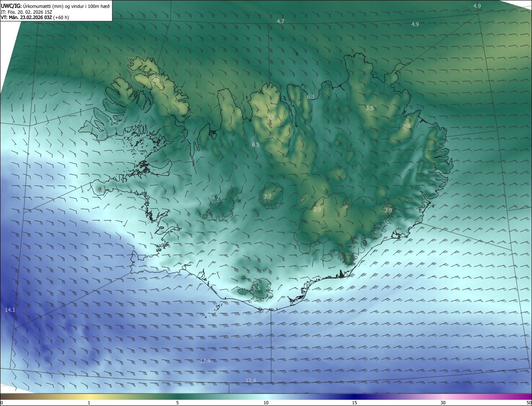Click the 3.5 precipitation value label

pos(369,108)
